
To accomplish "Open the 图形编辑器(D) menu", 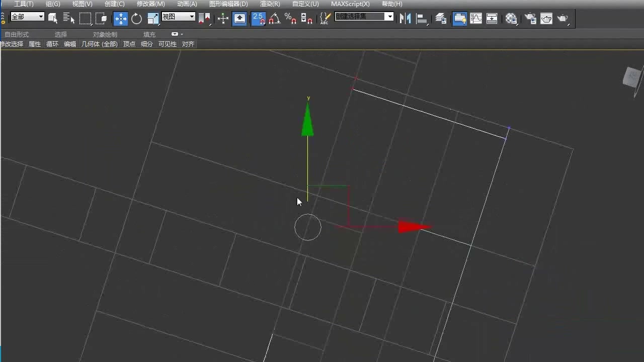I will (x=228, y=4).
